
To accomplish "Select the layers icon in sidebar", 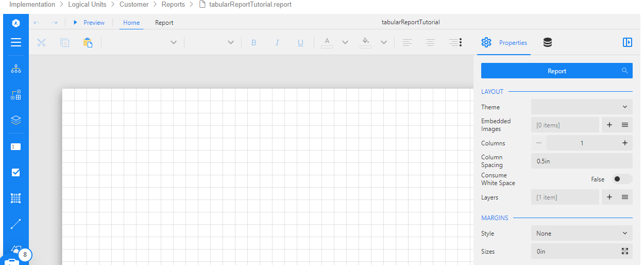I will (16, 120).
